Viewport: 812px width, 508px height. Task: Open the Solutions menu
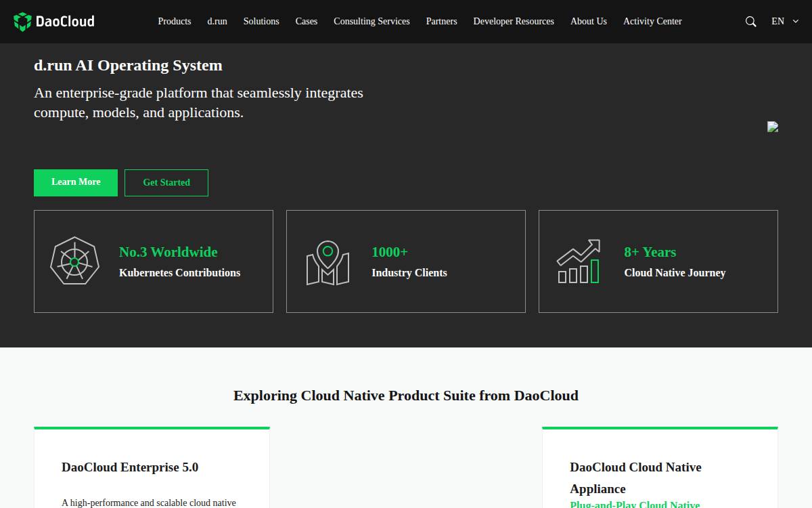pyautogui.click(x=261, y=22)
